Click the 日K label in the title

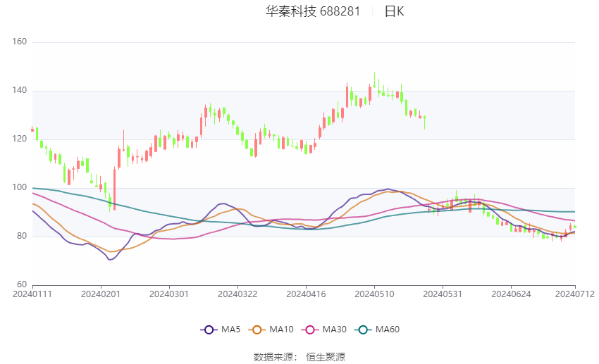point(394,11)
